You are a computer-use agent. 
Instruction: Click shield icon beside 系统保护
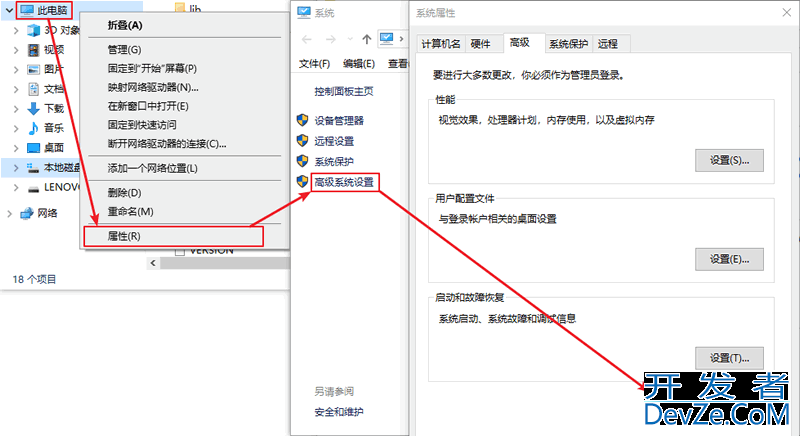(303, 161)
